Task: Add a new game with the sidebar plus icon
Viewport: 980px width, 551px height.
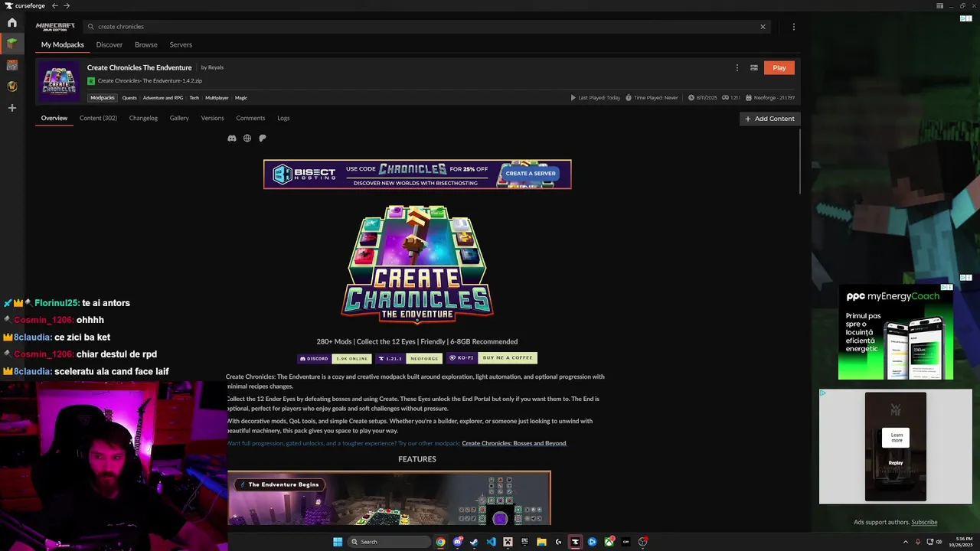Action: (x=12, y=108)
